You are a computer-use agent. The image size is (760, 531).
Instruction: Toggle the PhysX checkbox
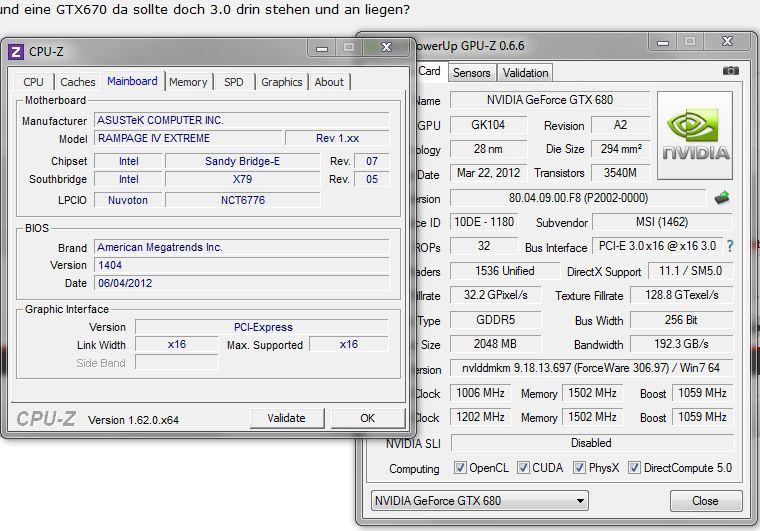(x=579, y=468)
